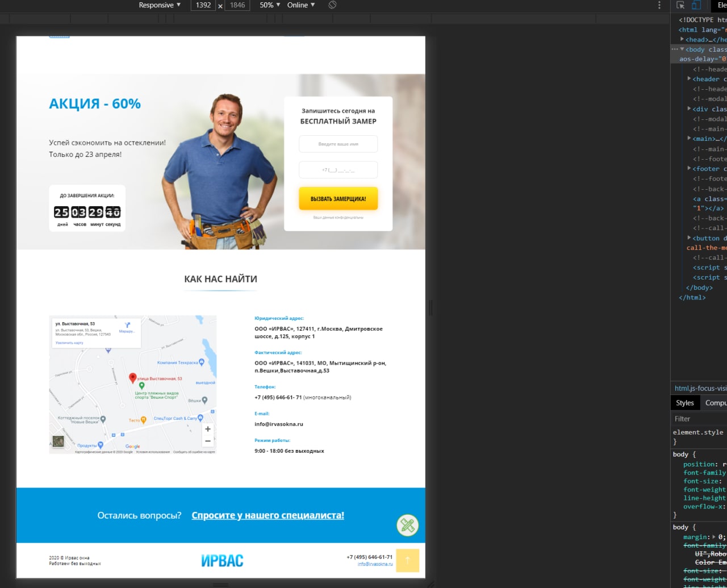Click footer phone +7 (495) 646-61-71
727x588 pixels.
coord(369,557)
